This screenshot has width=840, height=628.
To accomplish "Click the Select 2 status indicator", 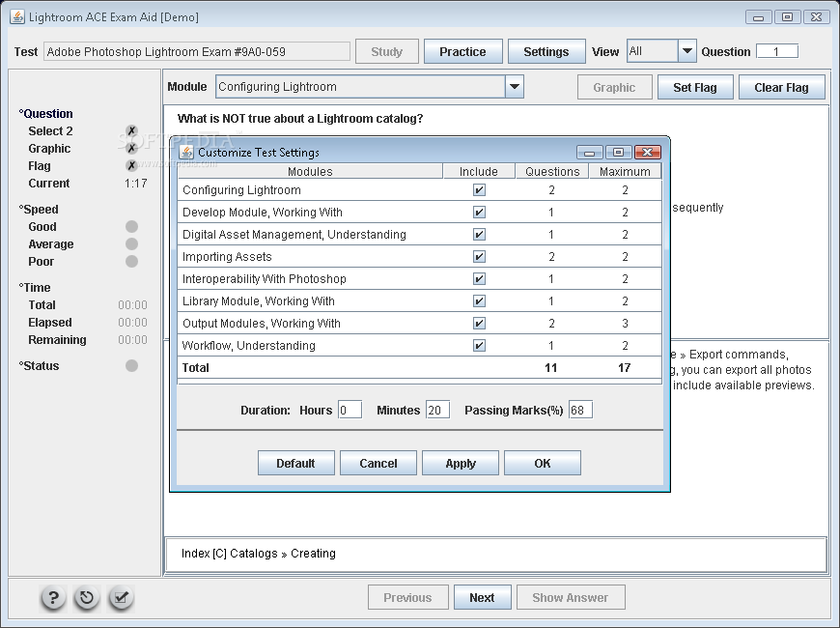I will pyautogui.click(x=131, y=130).
